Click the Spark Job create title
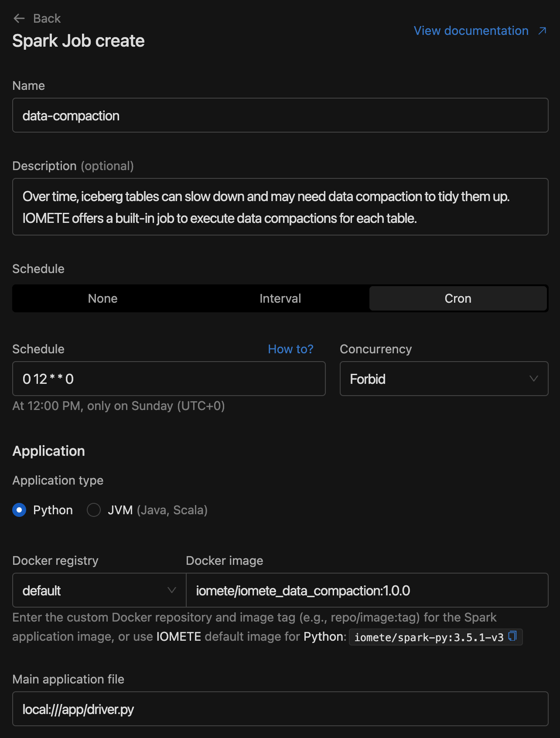The image size is (560, 738). pyautogui.click(x=79, y=41)
